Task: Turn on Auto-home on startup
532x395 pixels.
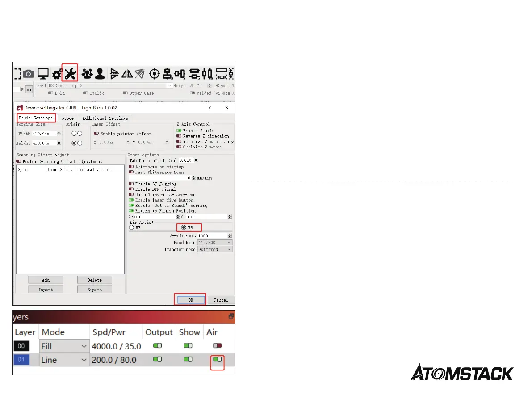Action: point(131,167)
